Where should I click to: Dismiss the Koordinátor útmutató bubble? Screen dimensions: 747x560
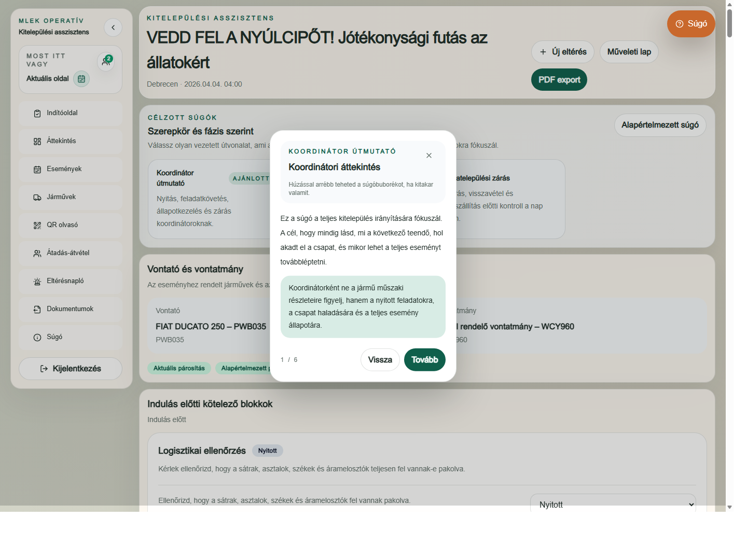(429, 155)
